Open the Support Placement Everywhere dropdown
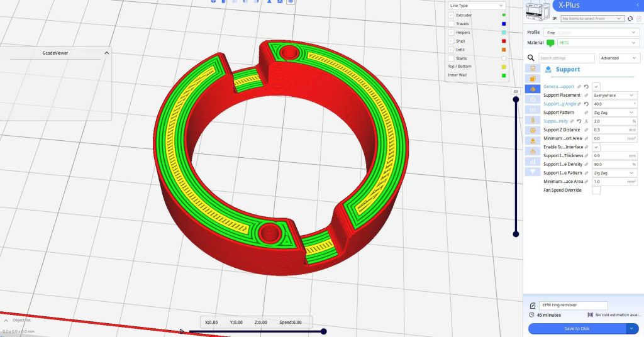Image resolution: width=644 pixels, height=337 pixels. [x=614, y=95]
